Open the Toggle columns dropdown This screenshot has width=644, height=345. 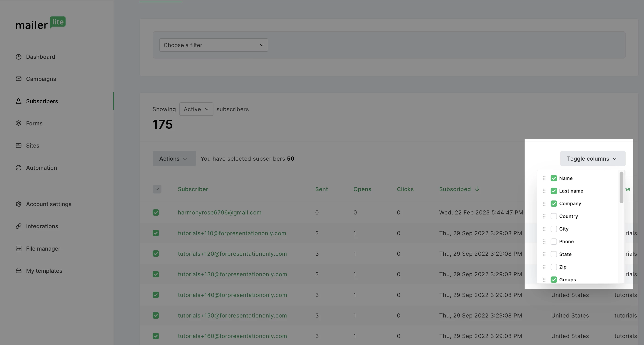pyautogui.click(x=593, y=158)
